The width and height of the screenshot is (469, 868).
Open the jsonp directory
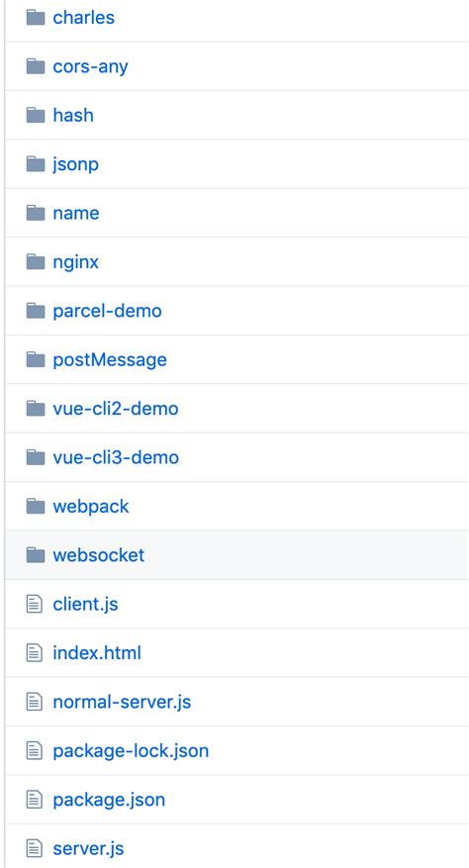coord(76,164)
